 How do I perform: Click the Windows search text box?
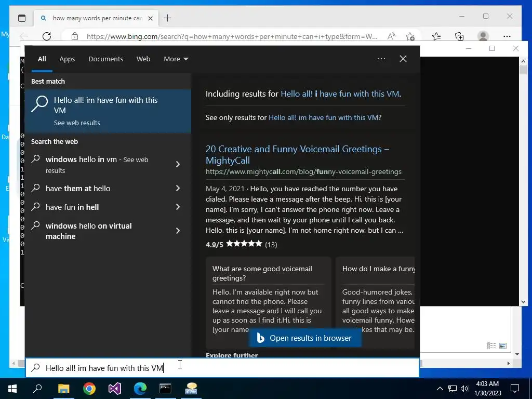tap(222, 368)
